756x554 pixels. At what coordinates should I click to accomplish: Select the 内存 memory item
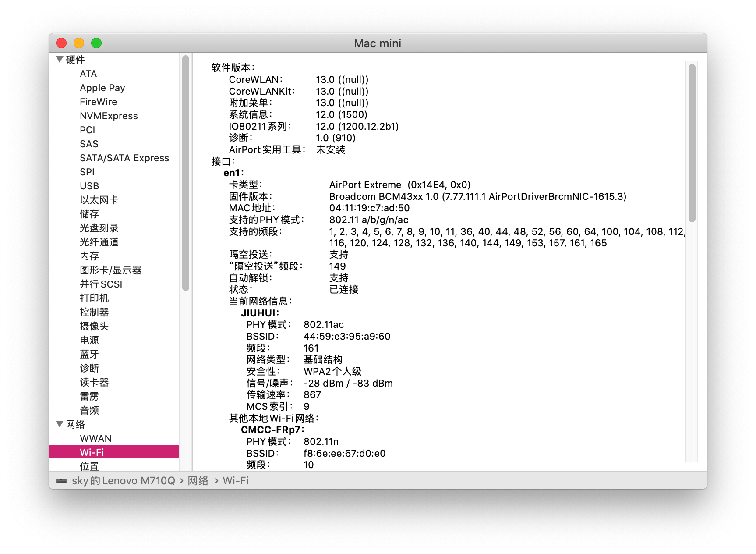coord(89,256)
